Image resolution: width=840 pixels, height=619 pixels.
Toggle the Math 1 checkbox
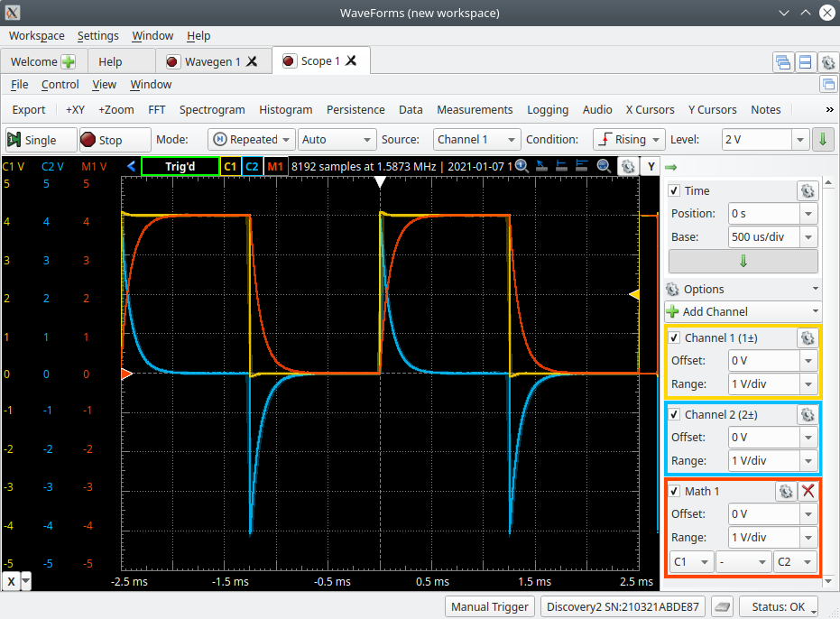click(675, 492)
